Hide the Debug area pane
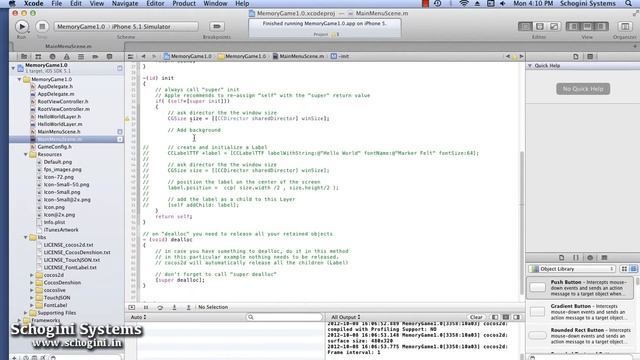Image resolution: width=640 pixels, height=360 pixels. 587,27
